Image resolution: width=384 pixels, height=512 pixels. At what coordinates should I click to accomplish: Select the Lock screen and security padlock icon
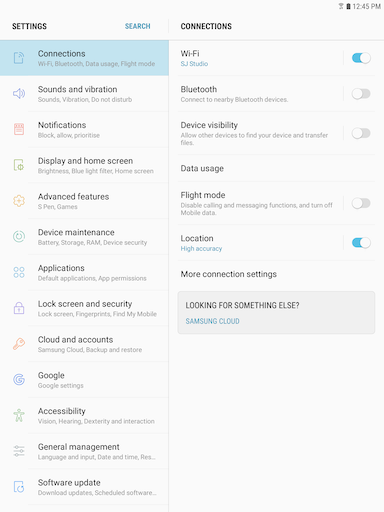pyautogui.click(x=19, y=308)
